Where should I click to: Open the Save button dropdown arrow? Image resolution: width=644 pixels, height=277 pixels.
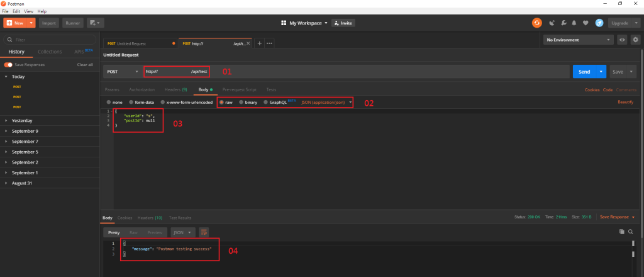tap(631, 72)
